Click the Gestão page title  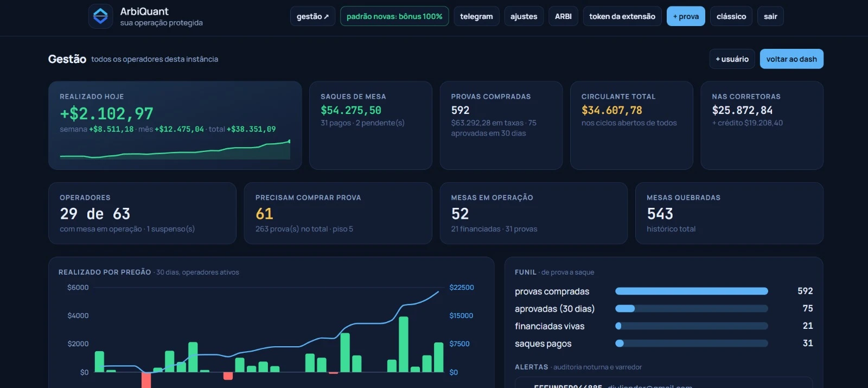67,59
